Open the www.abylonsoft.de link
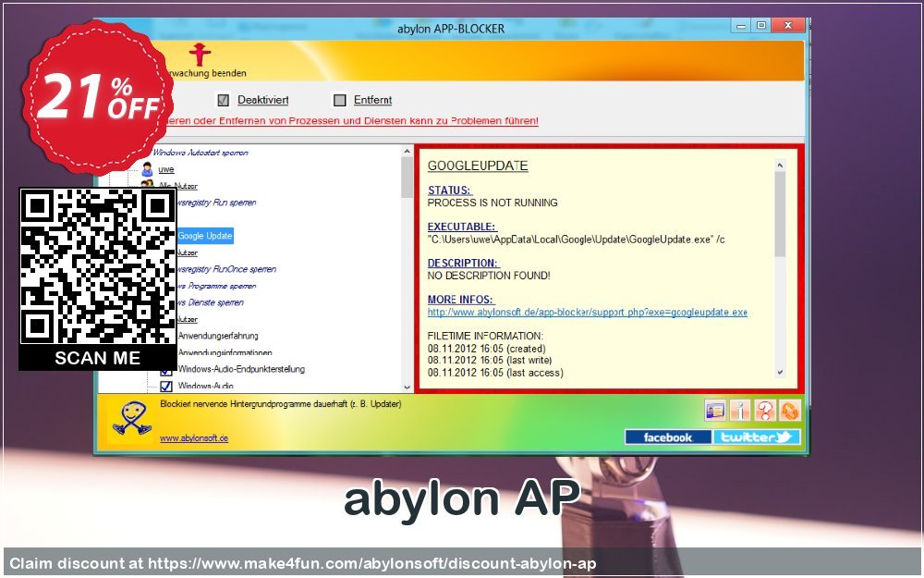The width and height of the screenshot is (924, 578). click(194, 437)
